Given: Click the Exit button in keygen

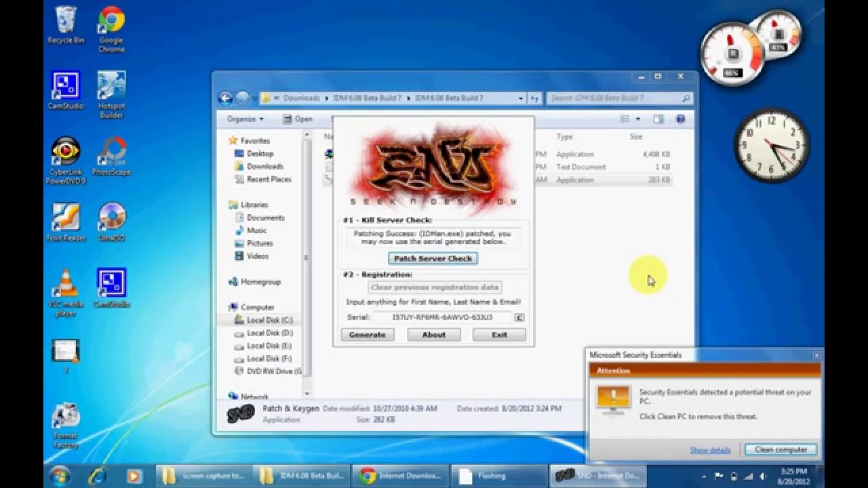Looking at the screenshot, I should [499, 335].
